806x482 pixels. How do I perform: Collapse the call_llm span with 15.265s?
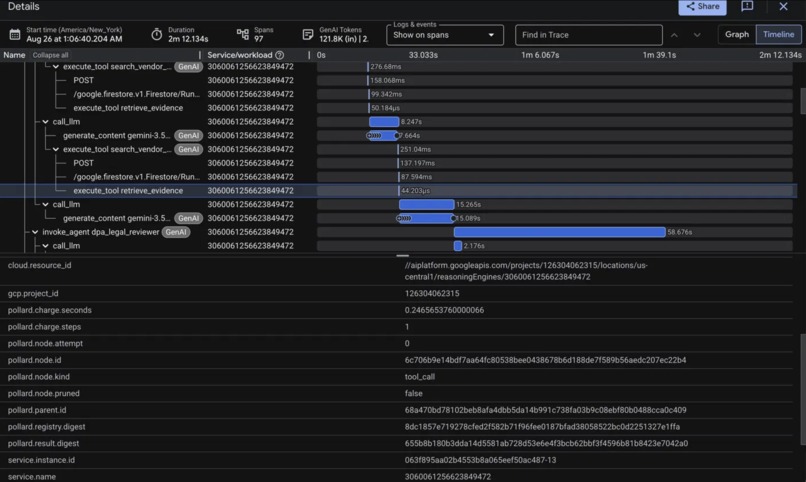coord(45,205)
